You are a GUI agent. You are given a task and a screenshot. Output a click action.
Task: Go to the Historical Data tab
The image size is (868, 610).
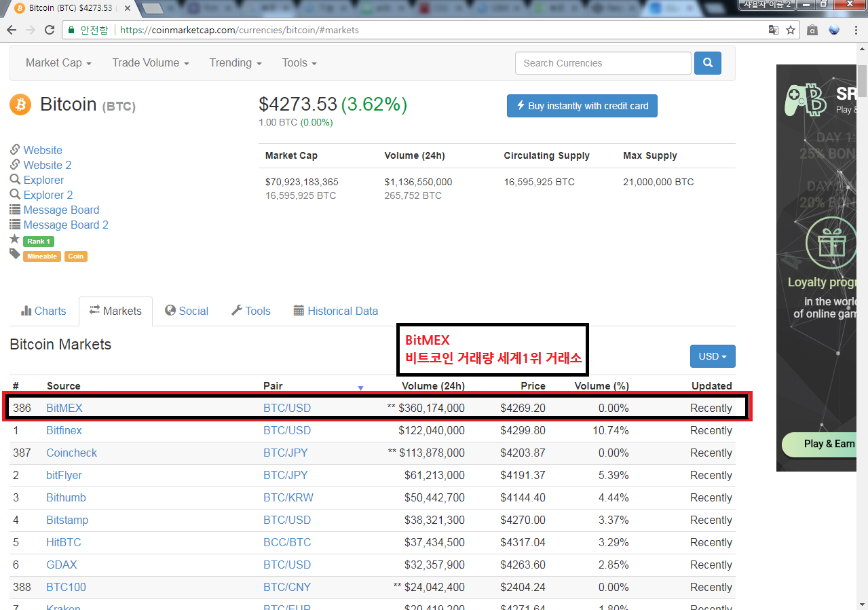pyautogui.click(x=335, y=311)
